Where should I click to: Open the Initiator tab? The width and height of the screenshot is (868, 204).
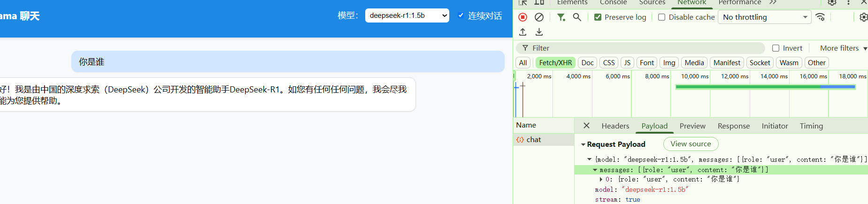(775, 126)
